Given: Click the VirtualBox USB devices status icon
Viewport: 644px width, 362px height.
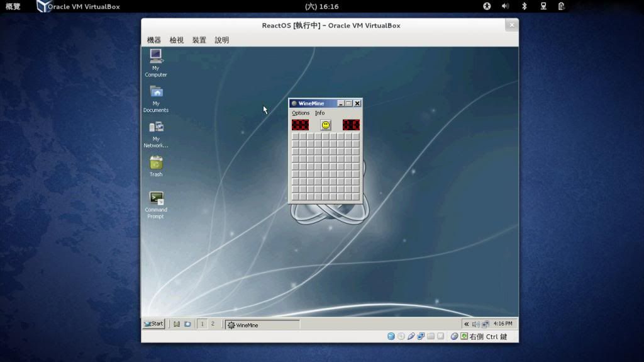Looking at the screenshot, I should tap(411, 336).
